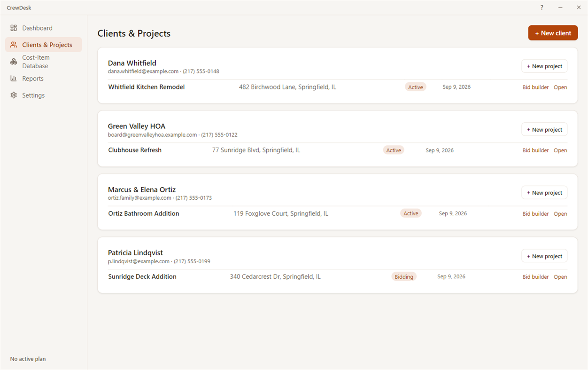Viewport: 588px width, 370px height.
Task: Add new project for Dana Whitfield
Action: click(544, 66)
